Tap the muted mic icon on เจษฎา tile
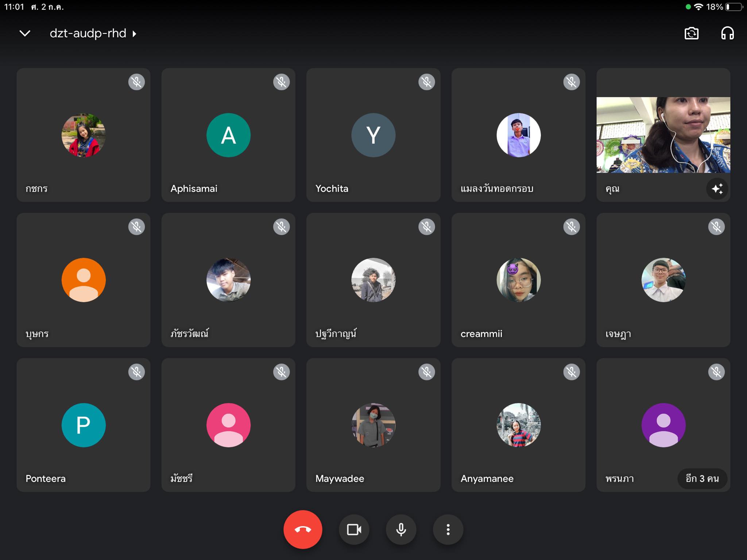The image size is (747, 560). (x=716, y=227)
